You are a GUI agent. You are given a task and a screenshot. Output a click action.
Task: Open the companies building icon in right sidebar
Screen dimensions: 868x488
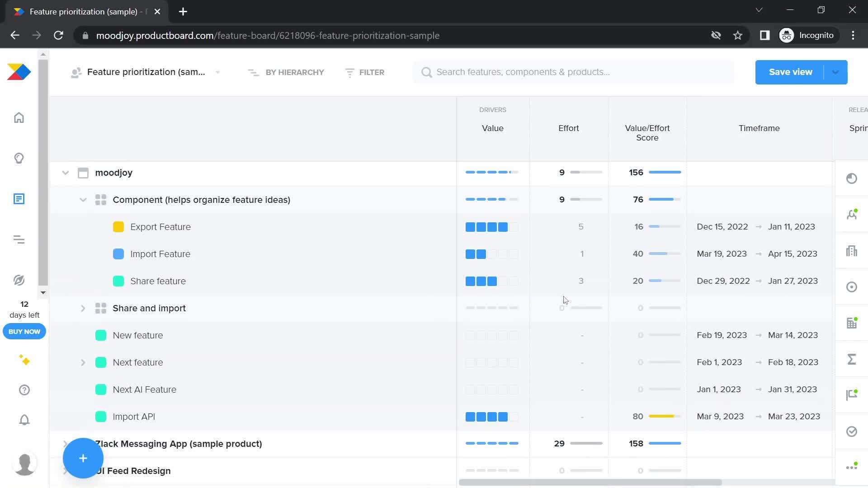[x=852, y=251]
